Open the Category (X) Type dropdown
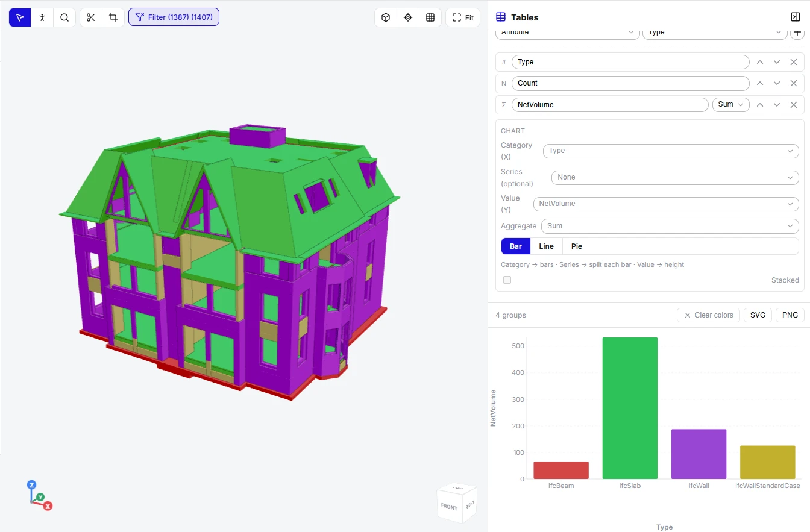This screenshot has width=810, height=532. (671, 151)
